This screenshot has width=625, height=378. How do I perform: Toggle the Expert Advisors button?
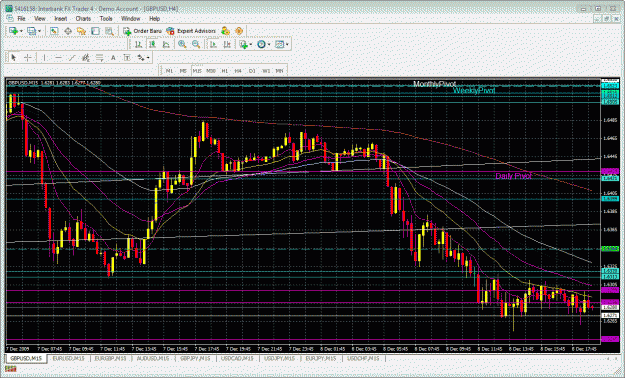[x=191, y=31]
